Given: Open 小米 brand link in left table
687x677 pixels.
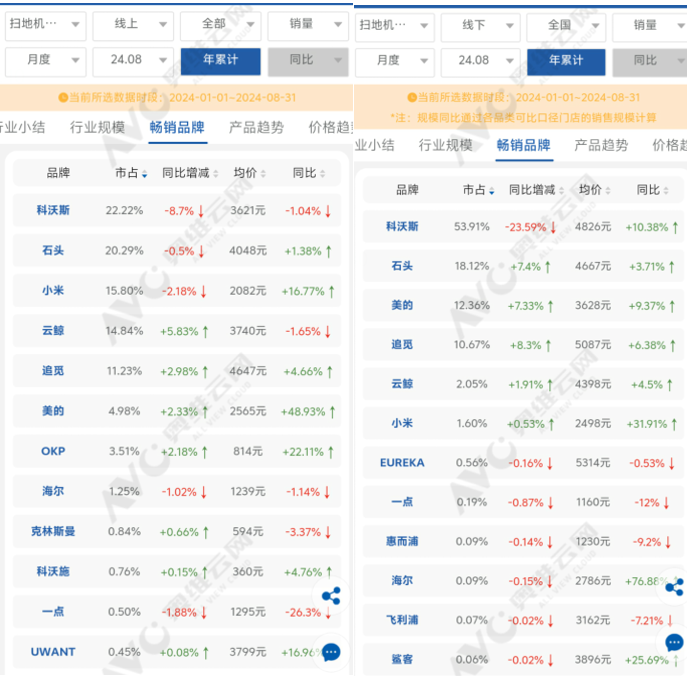Looking at the screenshot, I should (x=53, y=291).
